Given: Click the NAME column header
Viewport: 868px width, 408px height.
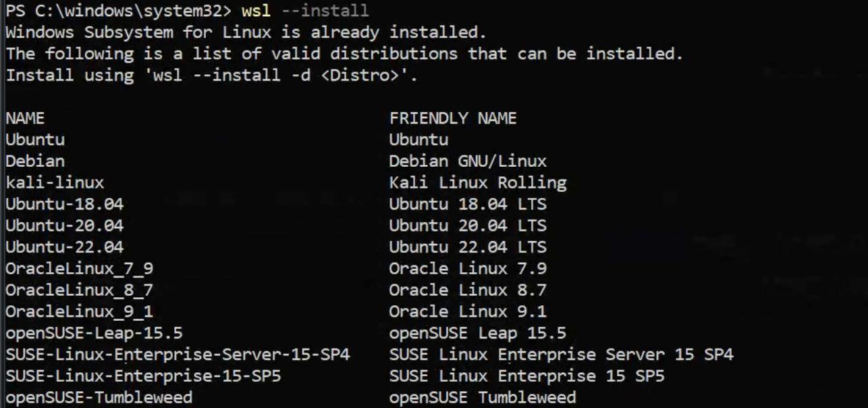Looking at the screenshot, I should pyautogui.click(x=25, y=119).
